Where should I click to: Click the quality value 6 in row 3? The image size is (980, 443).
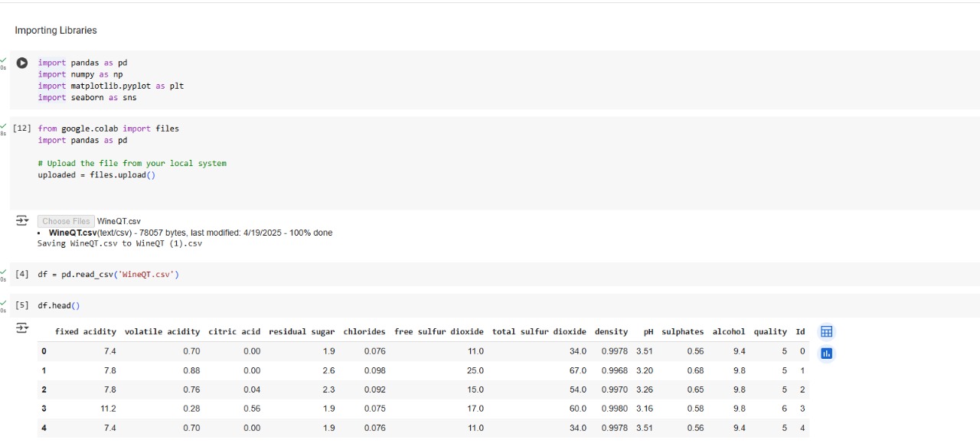pos(784,409)
